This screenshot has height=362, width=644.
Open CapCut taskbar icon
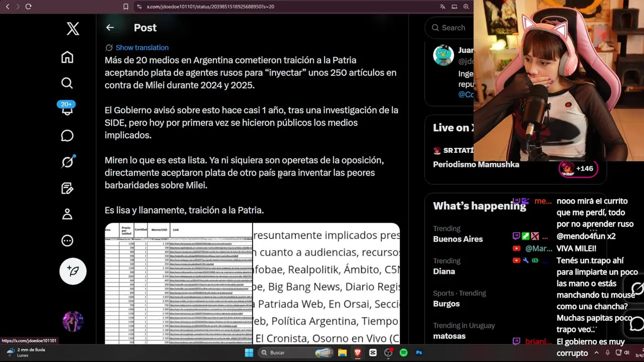(x=373, y=352)
